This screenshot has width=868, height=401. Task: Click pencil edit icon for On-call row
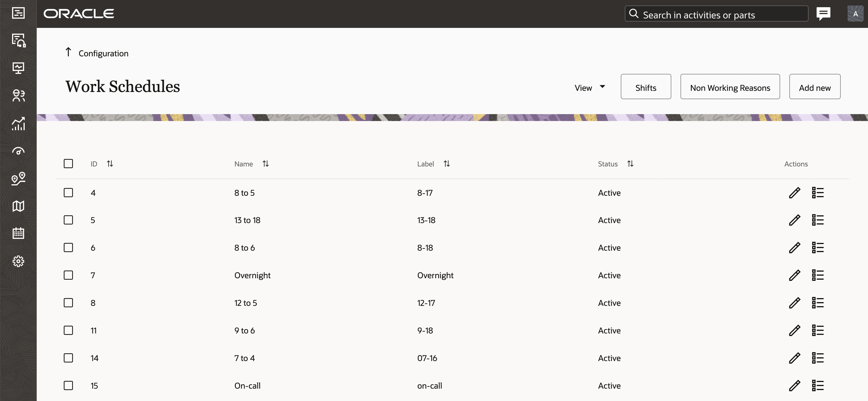coord(794,385)
